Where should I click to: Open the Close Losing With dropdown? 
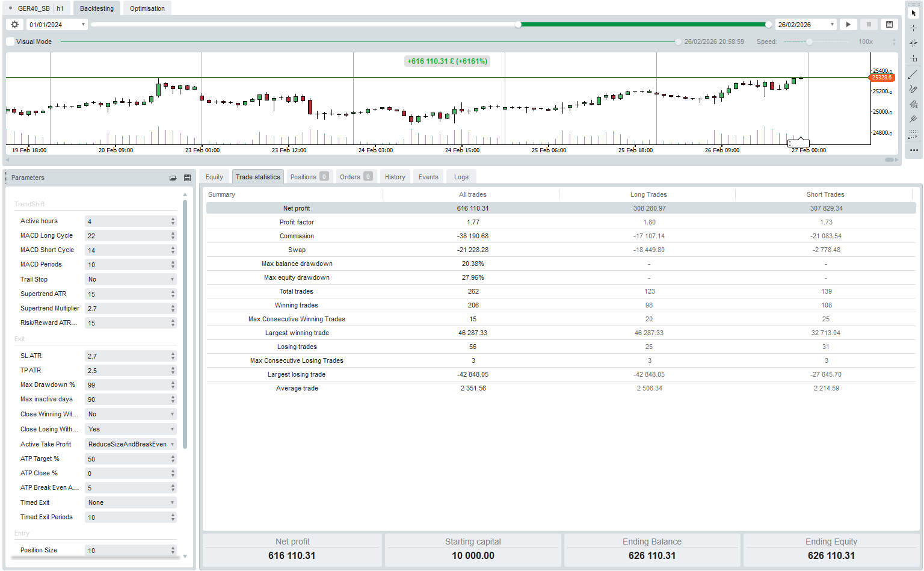pos(131,430)
